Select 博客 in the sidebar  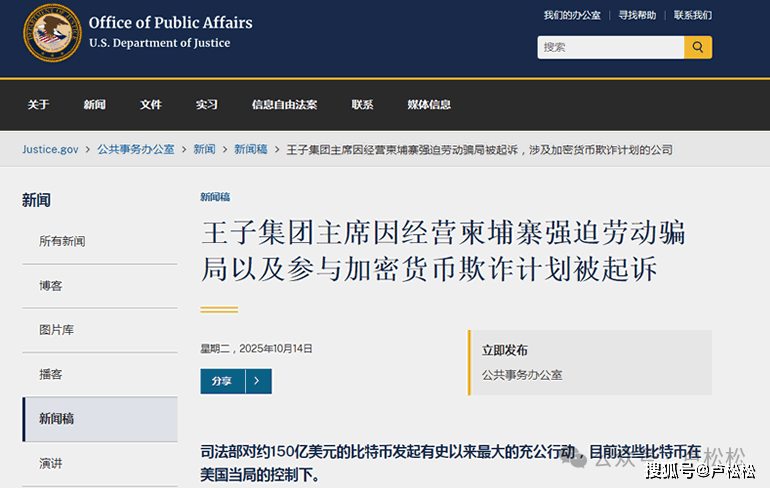pyautogui.click(x=50, y=285)
